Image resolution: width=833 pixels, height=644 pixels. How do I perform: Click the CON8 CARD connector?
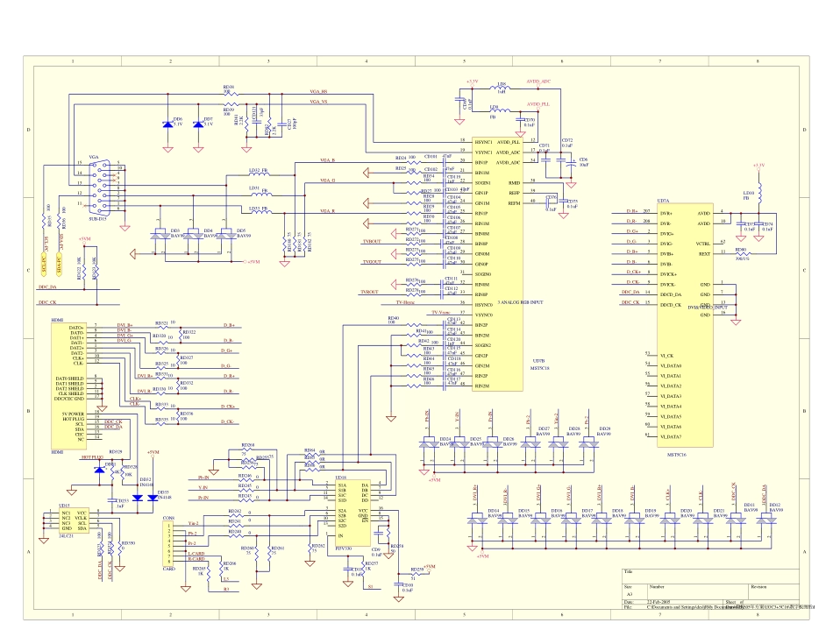tap(168, 543)
